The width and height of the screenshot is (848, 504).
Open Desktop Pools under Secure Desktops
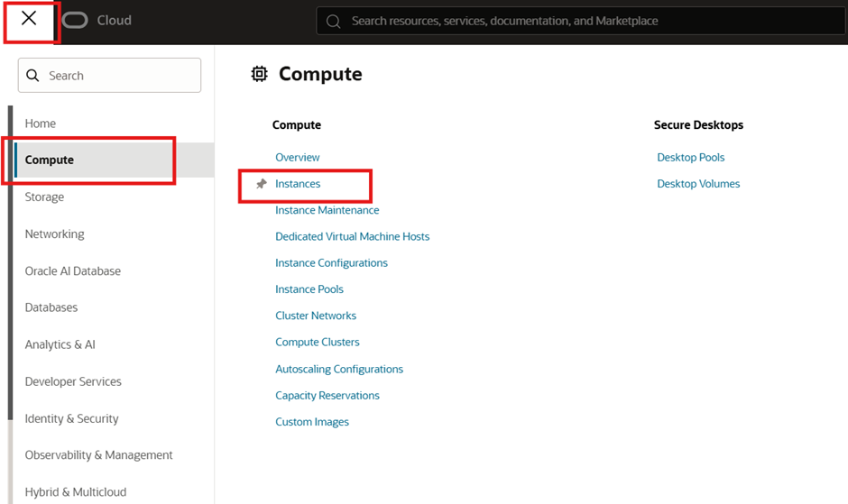[691, 157]
